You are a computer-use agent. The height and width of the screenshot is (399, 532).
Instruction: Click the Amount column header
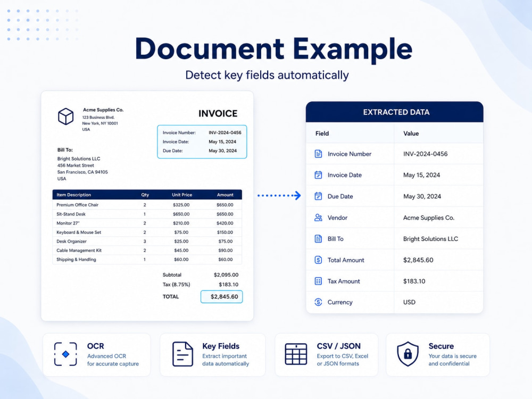225,195
